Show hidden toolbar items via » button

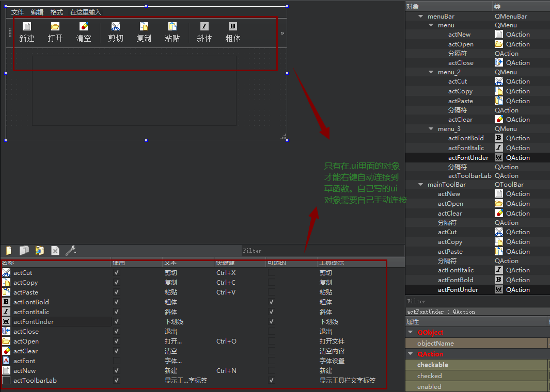point(282,33)
